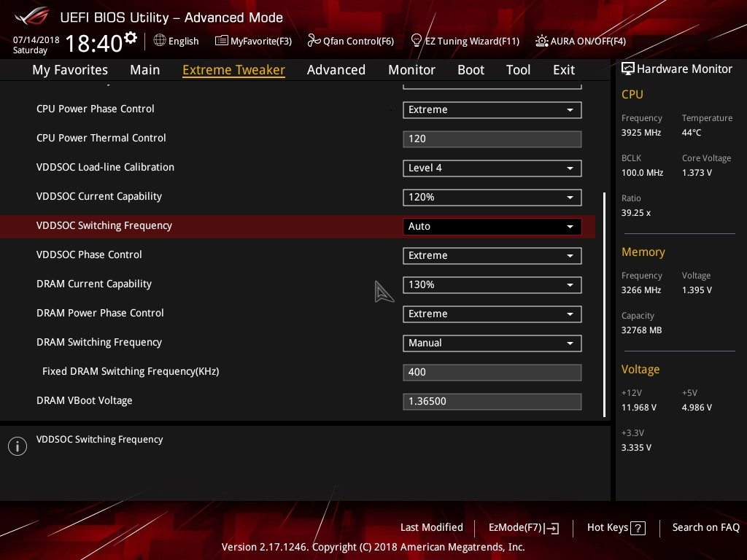The width and height of the screenshot is (747, 560).
Task: Click DRAM VBoot Voltage input field
Action: pyautogui.click(x=492, y=402)
